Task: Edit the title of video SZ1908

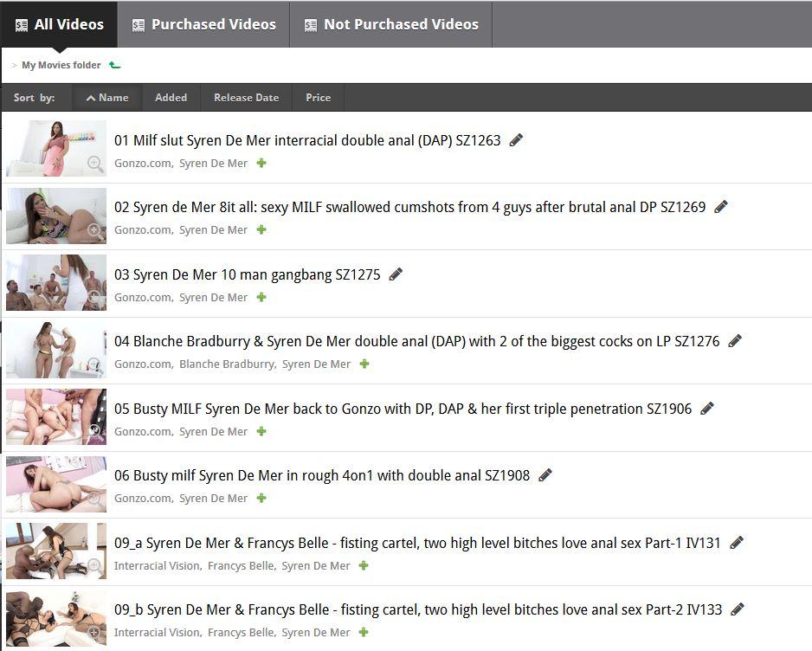Action: click(545, 475)
